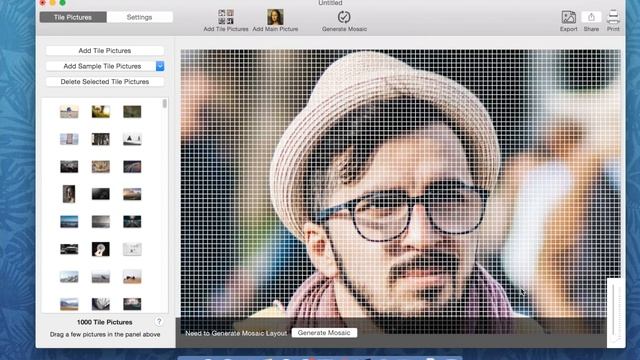
Task: Switch to the Settings tab
Action: [x=139, y=17]
